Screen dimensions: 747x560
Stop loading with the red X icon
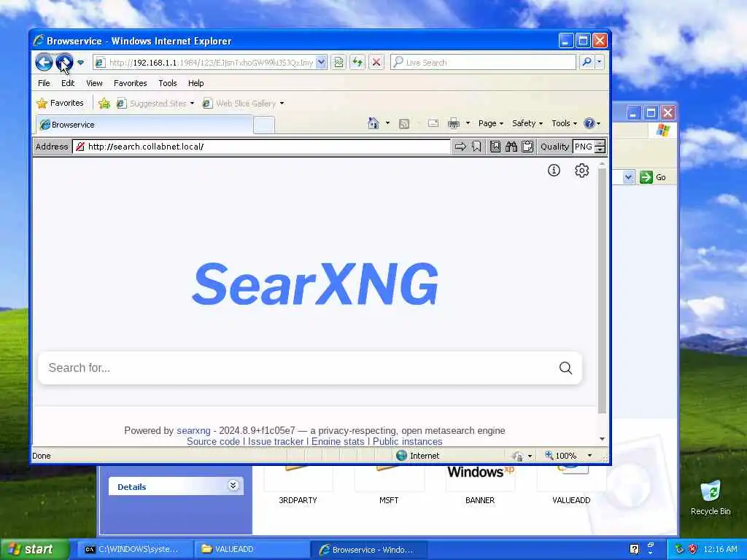tap(376, 63)
